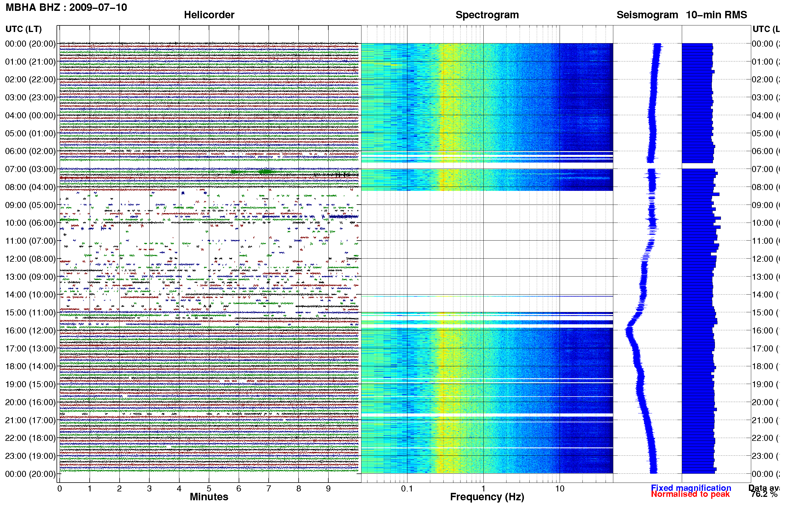Click the 'Minutes' axis title
The width and height of the screenshot is (812, 508).
(209, 497)
